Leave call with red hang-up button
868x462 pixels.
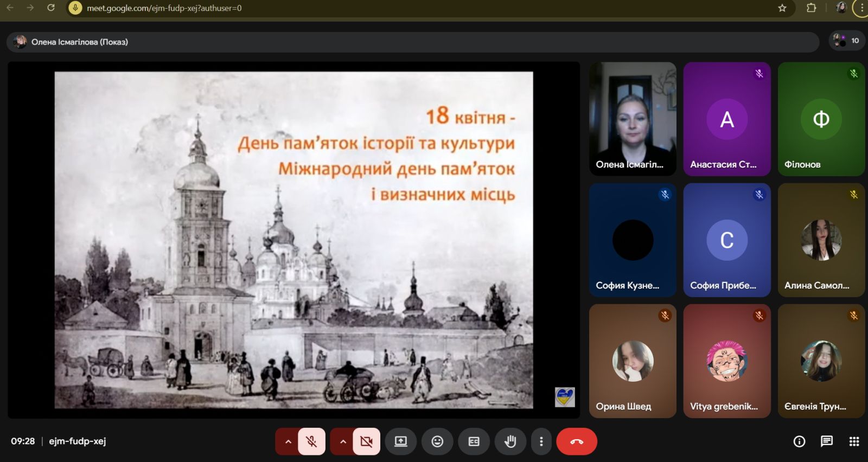point(576,441)
